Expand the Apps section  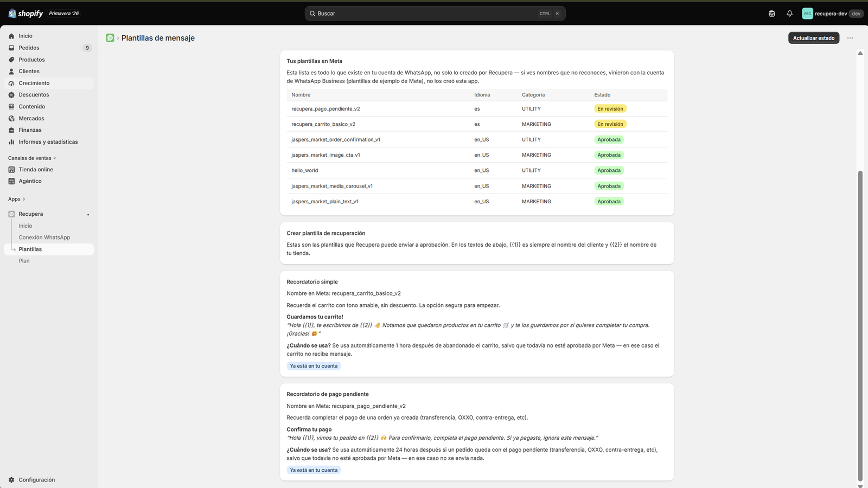[17, 199]
